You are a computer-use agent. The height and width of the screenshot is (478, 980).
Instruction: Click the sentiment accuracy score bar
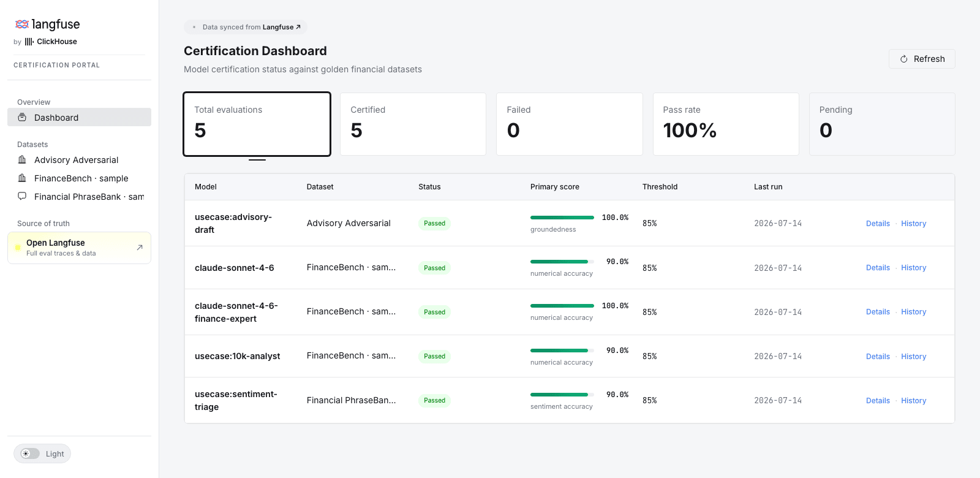point(562,395)
